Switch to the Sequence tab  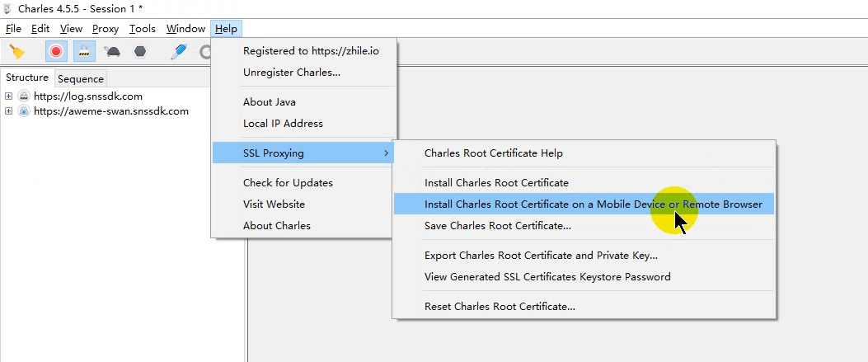(x=81, y=79)
